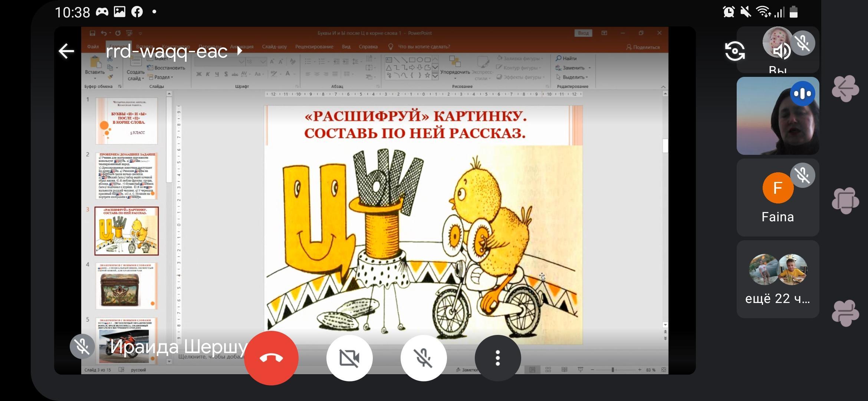Tap the system home navigation flower icon

pyautogui.click(x=845, y=201)
